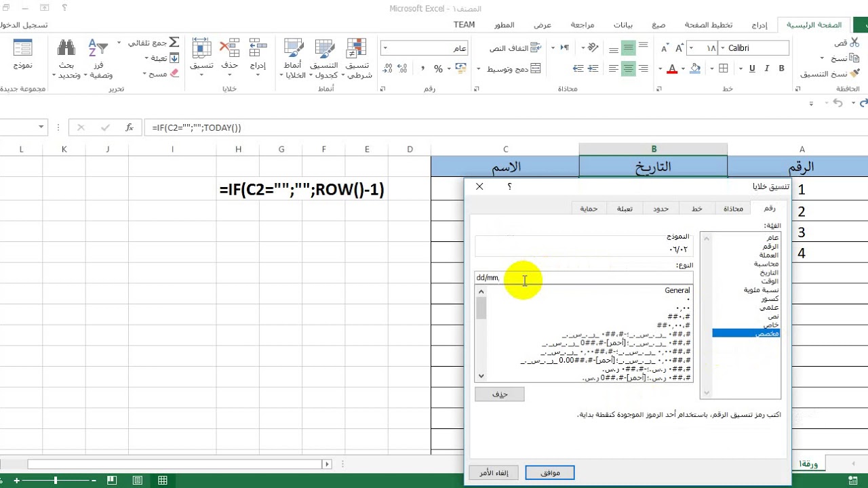Viewport: 868px width, 488px height.
Task: Open the Calibri font name dropdown
Action: pos(723,48)
